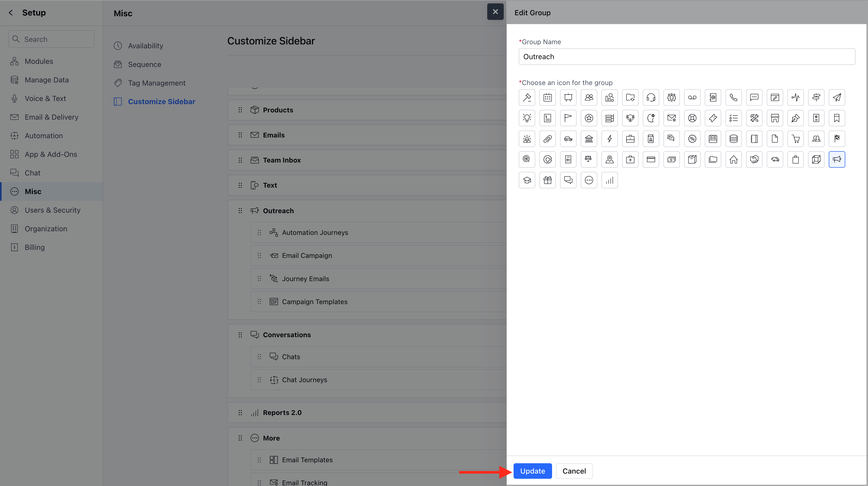Choose the gift box icon
Viewport: 868px width, 486px height.
point(548,180)
